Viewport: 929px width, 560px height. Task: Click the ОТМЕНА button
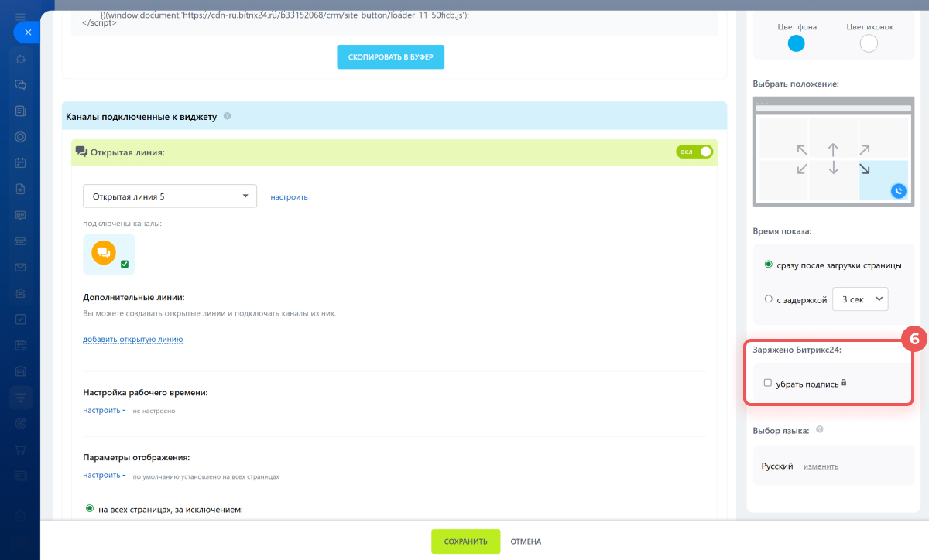(x=526, y=541)
